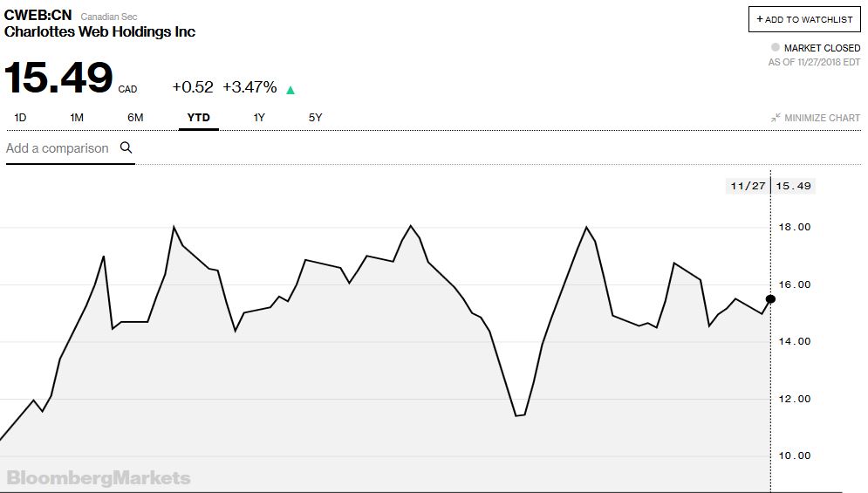Show the 6M chart range

click(135, 117)
